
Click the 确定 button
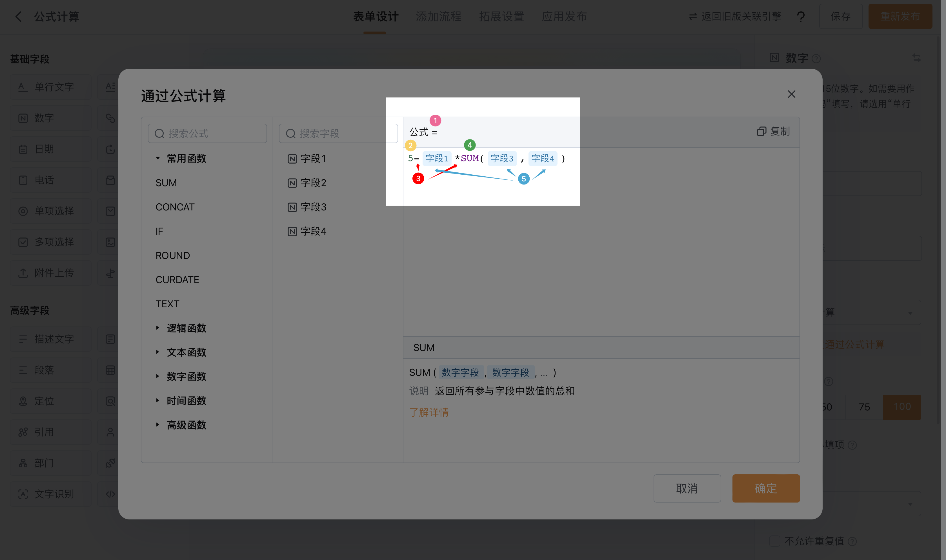(766, 488)
